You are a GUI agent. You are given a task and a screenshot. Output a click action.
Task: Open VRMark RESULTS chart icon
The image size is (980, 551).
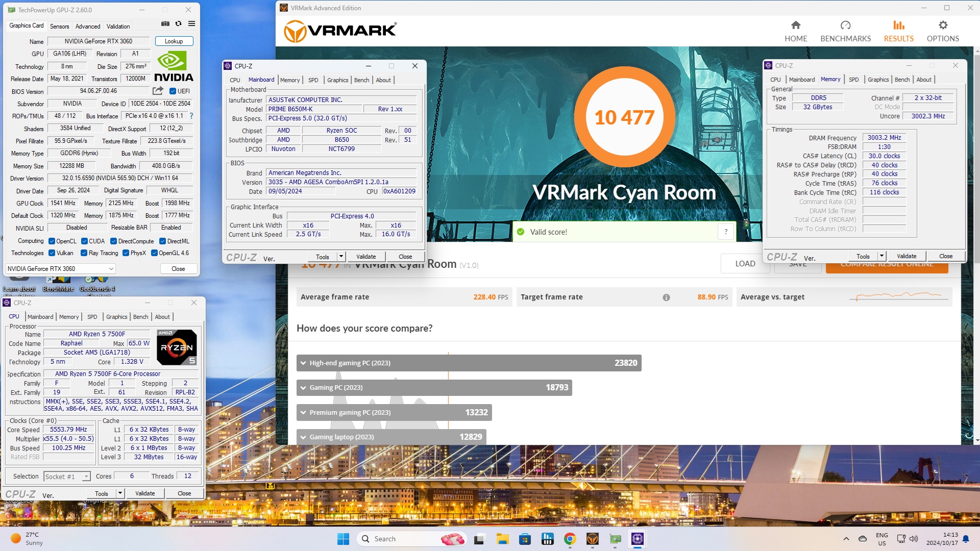point(898,25)
